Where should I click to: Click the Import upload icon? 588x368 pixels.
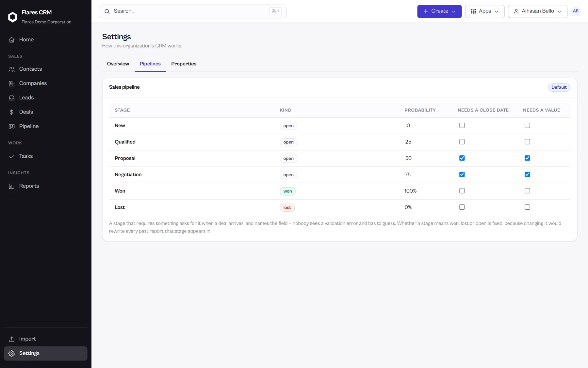pos(12,339)
